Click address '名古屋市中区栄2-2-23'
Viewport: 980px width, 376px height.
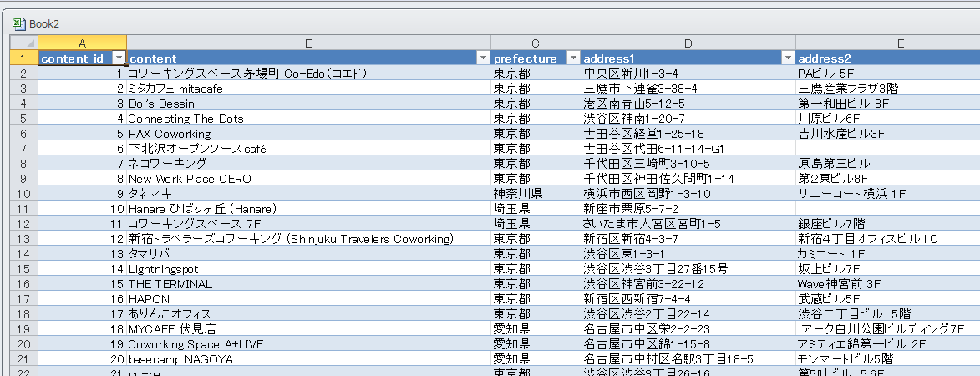click(688, 328)
